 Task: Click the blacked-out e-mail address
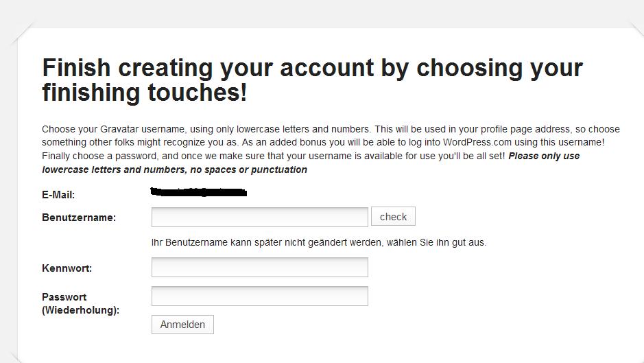(198, 192)
